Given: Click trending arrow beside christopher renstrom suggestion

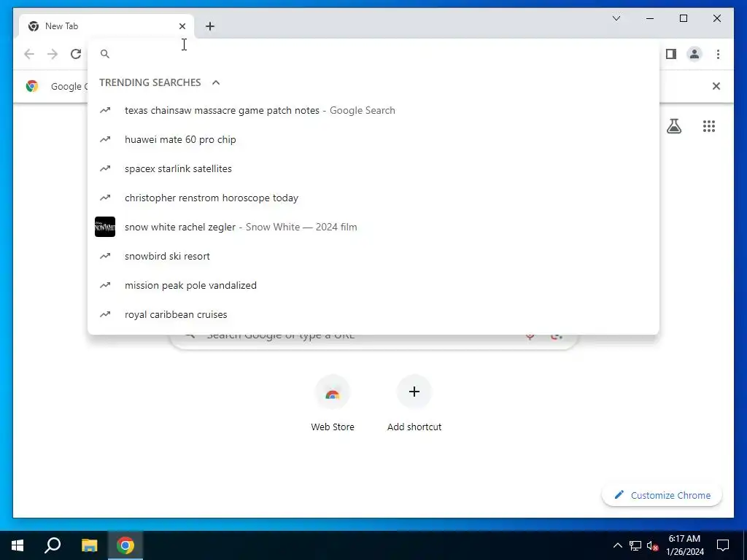Looking at the screenshot, I should 105,198.
